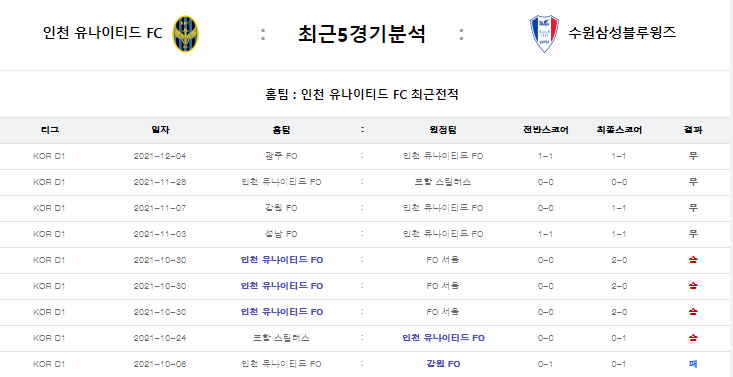Image resolution: width=733 pixels, height=377 pixels.
Task: Click the 일자 column header
Action: pyautogui.click(x=160, y=130)
